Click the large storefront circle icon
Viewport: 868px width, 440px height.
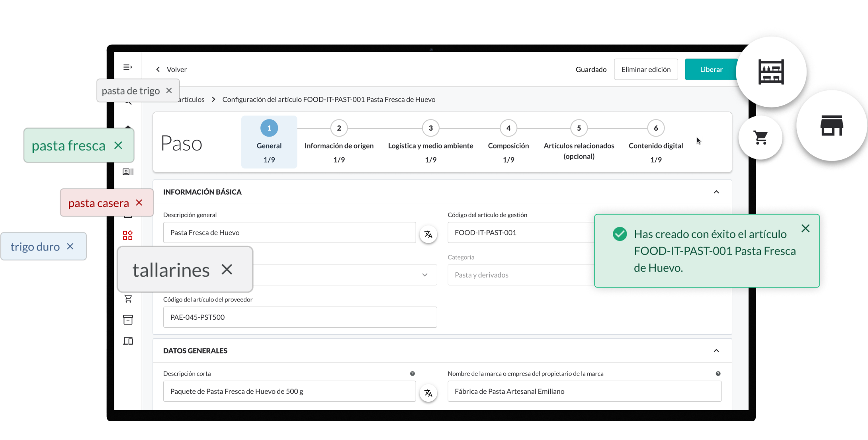831,126
